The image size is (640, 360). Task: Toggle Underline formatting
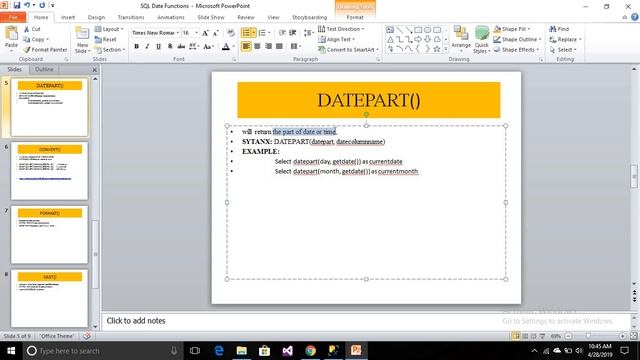[158, 47]
